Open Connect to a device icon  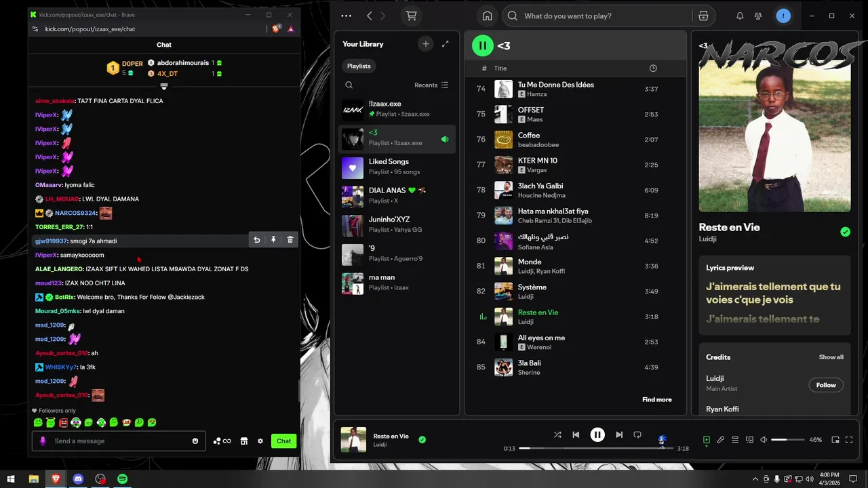[749, 440]
